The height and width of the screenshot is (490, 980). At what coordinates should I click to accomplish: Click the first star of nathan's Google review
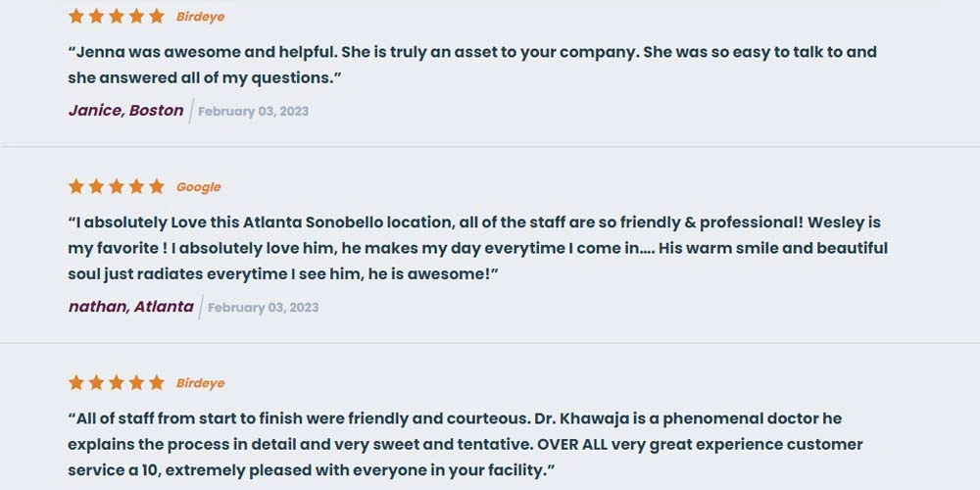pos(76,186)
